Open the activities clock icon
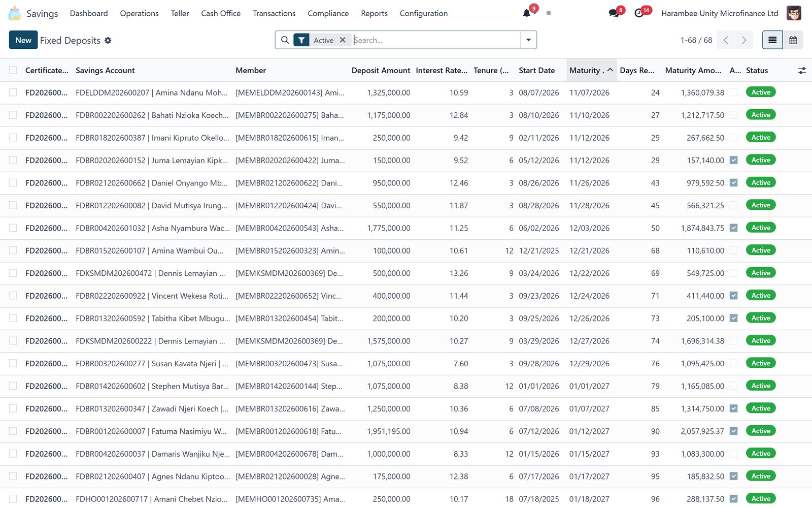This screenshot has height=508, width=812. (639, 13)
